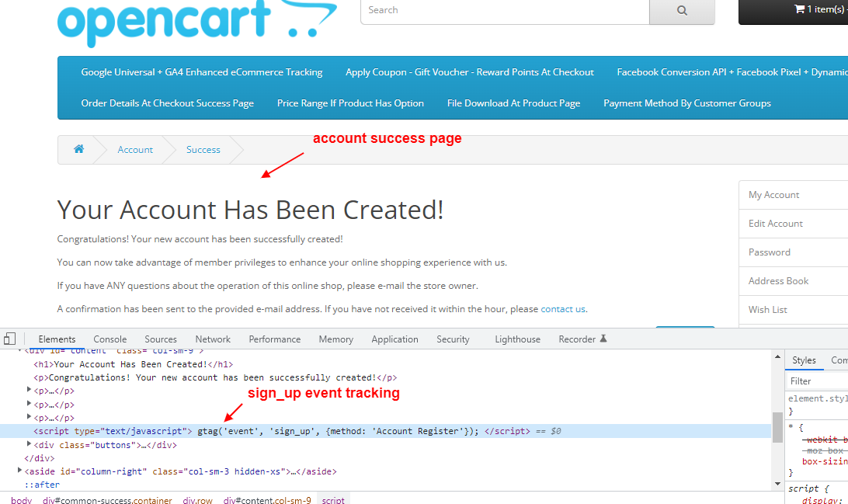Open Google Universal + GA4 Enhanced eCommerce Tracking menu
Image resolution: width=848 pixels, height=504 pixels.
(202, 72)
